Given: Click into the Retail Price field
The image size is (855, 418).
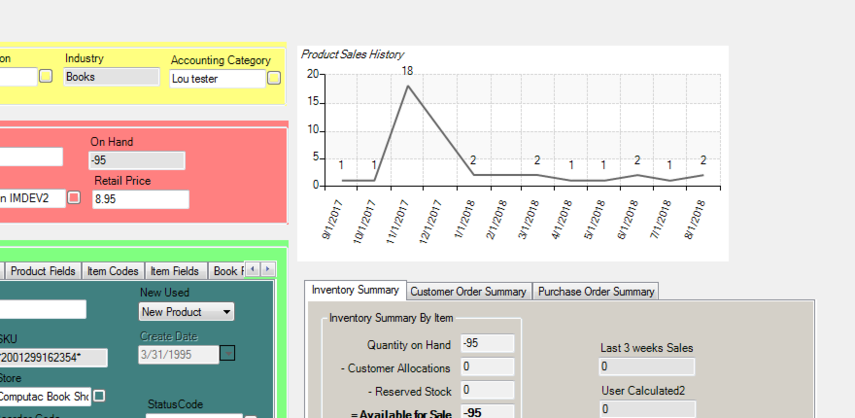Looking at the screenshot, I should tap(141, 199).
